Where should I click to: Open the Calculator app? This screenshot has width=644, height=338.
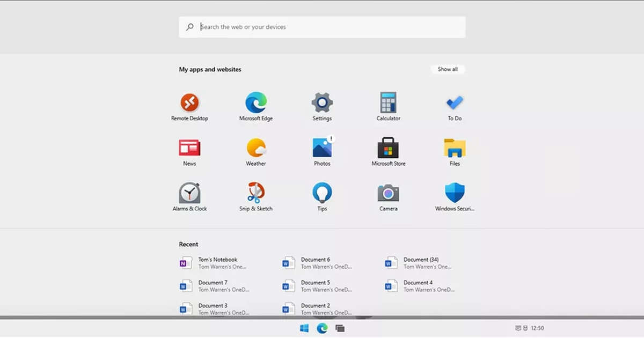[x=388, y=107]
